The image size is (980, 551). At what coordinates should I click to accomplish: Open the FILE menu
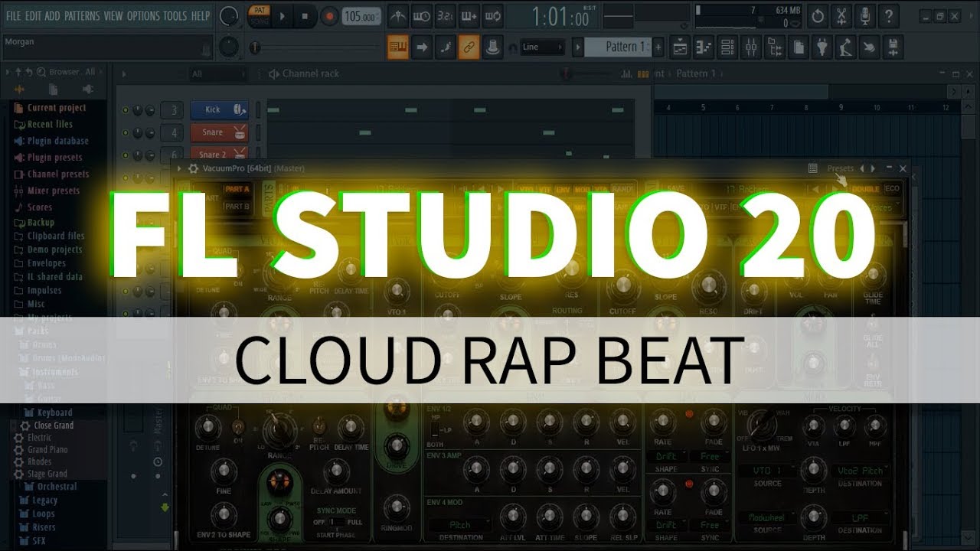[13, 15]
